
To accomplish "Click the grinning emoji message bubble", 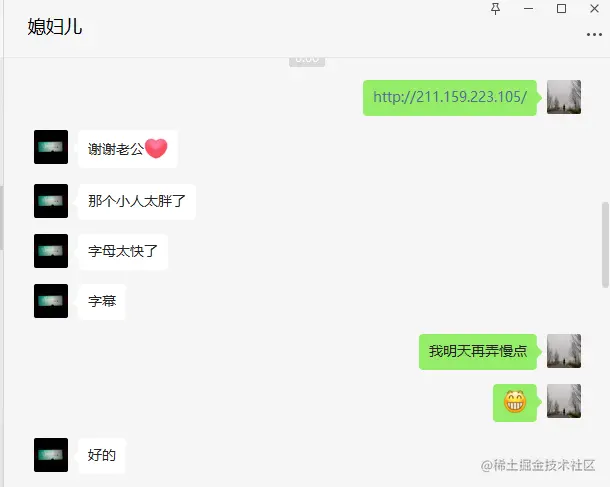I will point(515,403).
